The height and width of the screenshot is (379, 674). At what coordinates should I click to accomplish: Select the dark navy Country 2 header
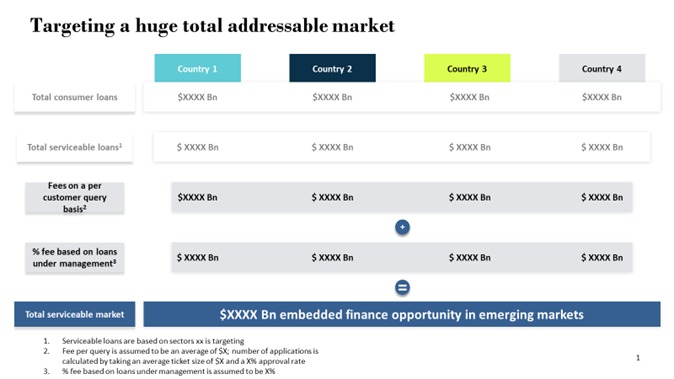(x=332, y=68)
